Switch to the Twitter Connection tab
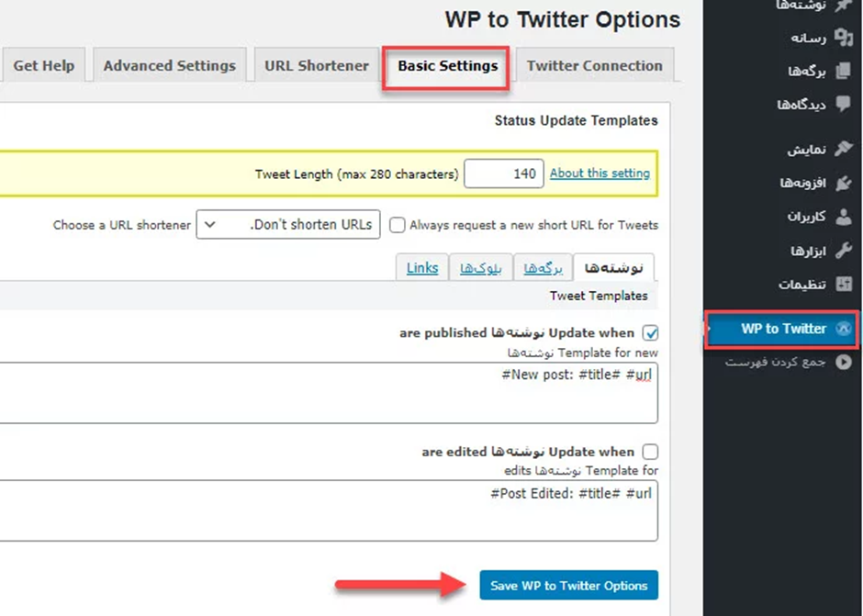The height and width of the screenshot is (616, 863). pyautogui.click(x=594, y=65)
